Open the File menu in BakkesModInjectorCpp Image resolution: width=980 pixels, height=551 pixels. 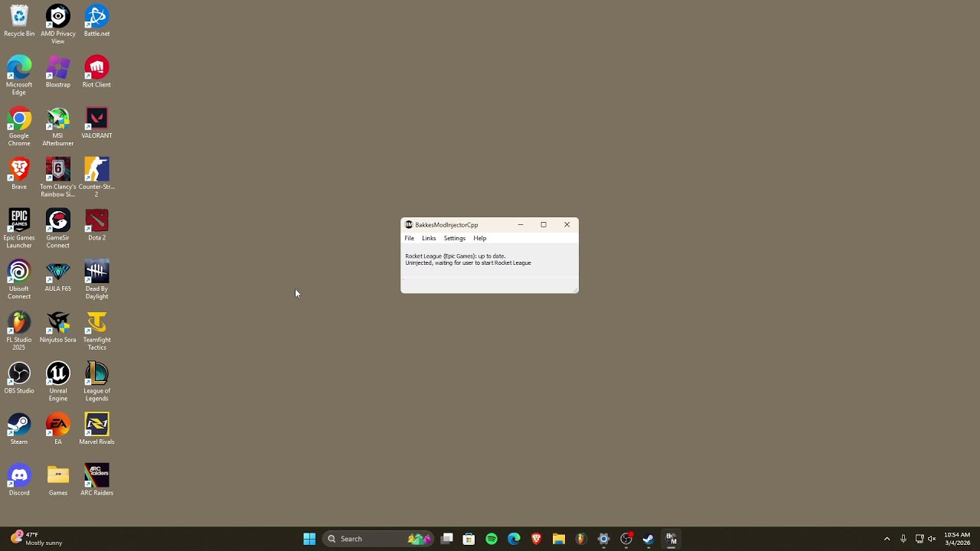pyautogui.click(x=410, y=238)
